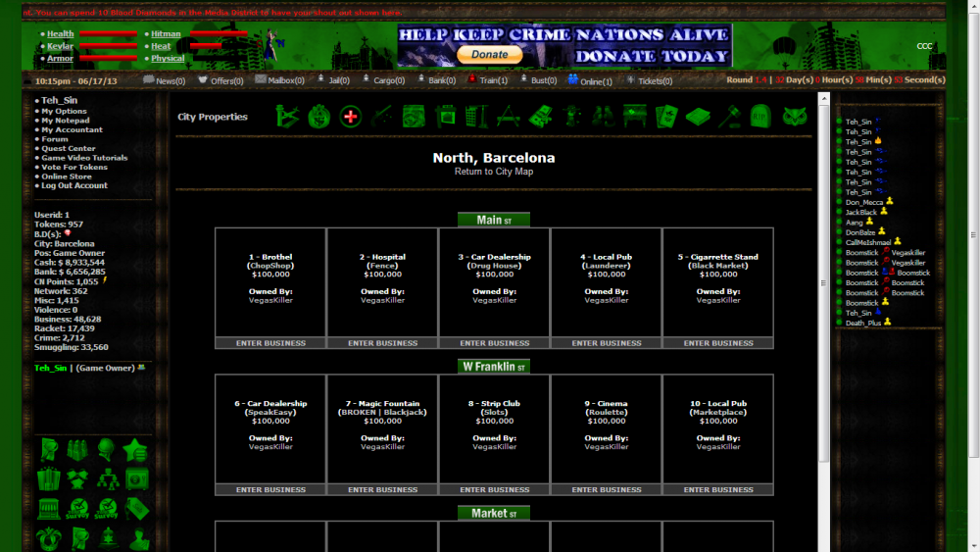The image size is (980, 552).
Task: Click the page vertical scrollbar
Action: pos(823,294)
